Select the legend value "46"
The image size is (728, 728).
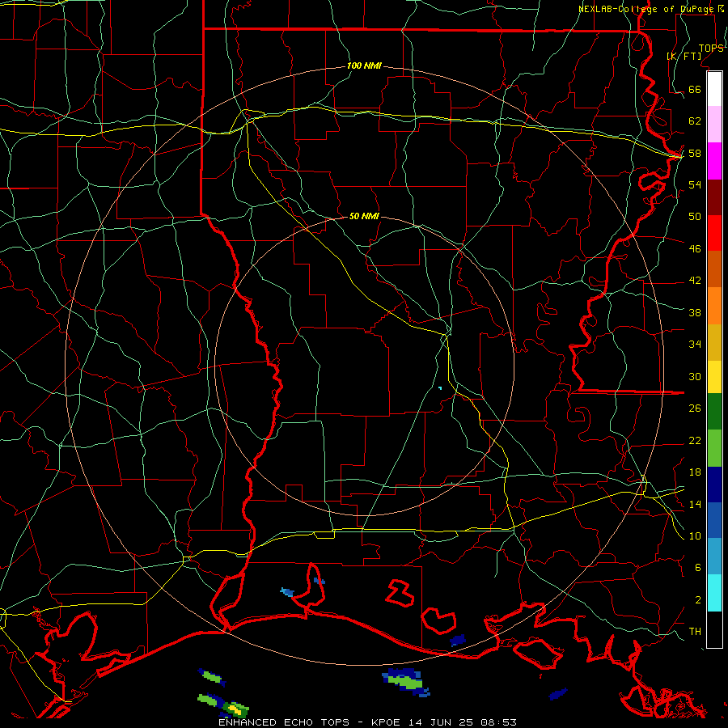[695, 249]
